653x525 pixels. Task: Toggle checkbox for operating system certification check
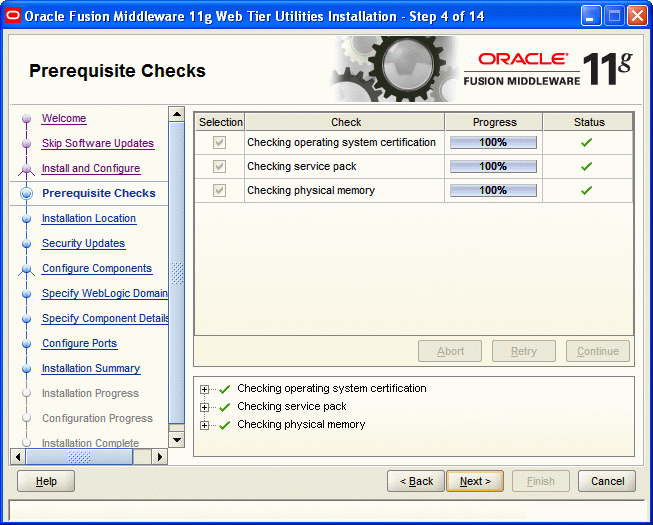pos(219,142)
